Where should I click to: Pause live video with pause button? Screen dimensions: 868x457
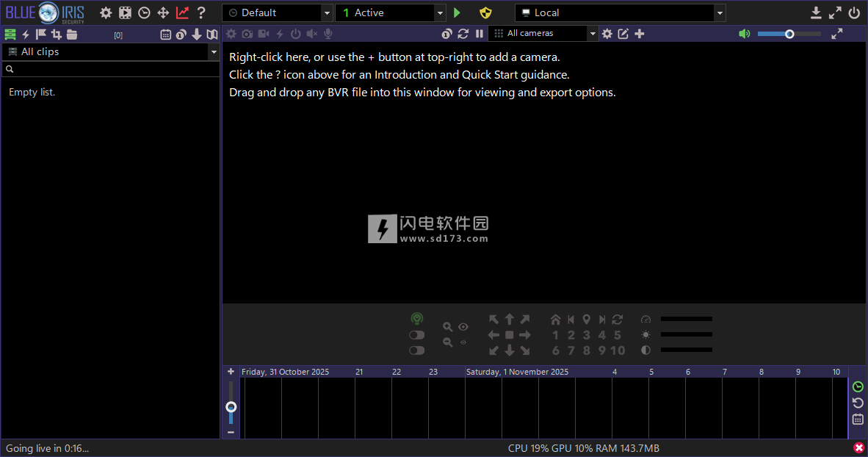pos(480,34)
